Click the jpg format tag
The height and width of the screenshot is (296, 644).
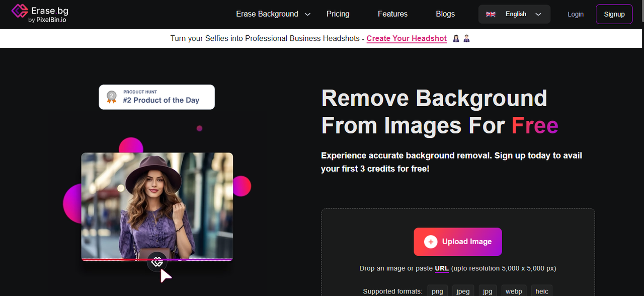(x=487, y=291)
